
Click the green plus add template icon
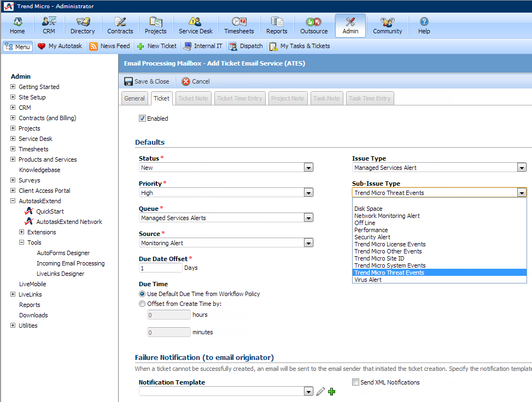(x=331, y=392)
